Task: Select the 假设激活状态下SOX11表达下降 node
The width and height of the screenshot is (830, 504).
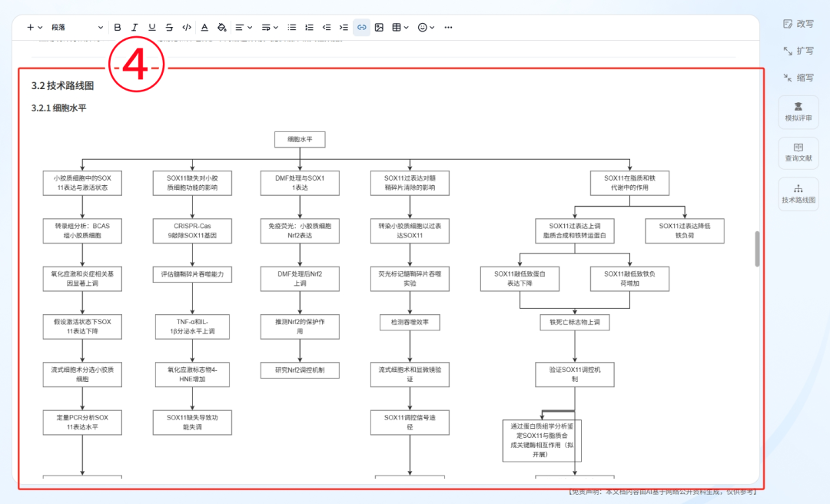Action: tap(82, 327)
